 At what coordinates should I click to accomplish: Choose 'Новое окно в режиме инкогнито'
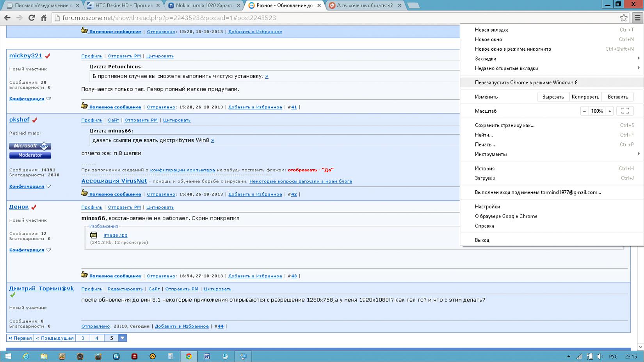coord(552,49)
